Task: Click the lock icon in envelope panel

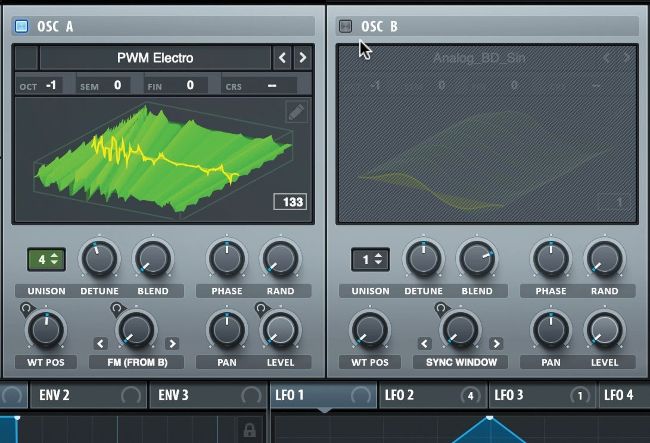Action: (x=250, y=430)
